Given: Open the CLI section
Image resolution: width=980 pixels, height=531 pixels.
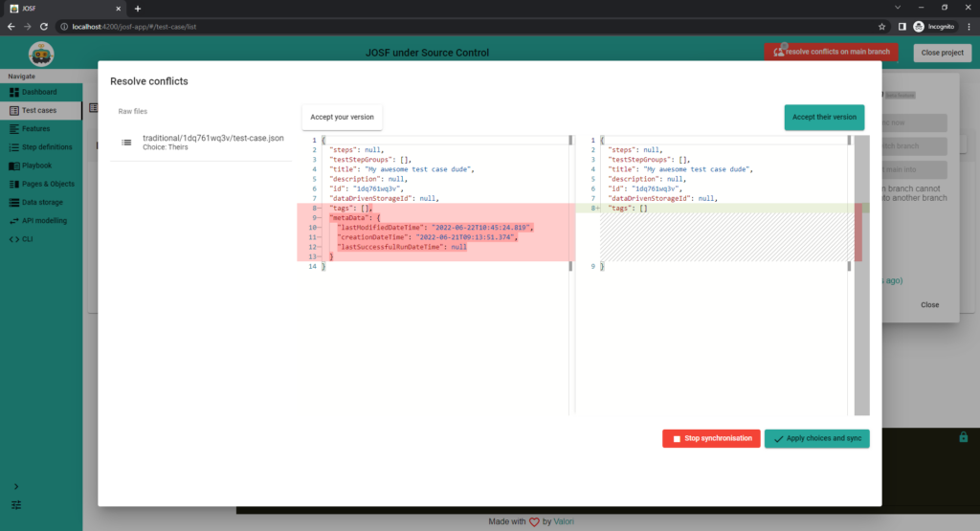Looking at the screenshot, I should 28,238.
